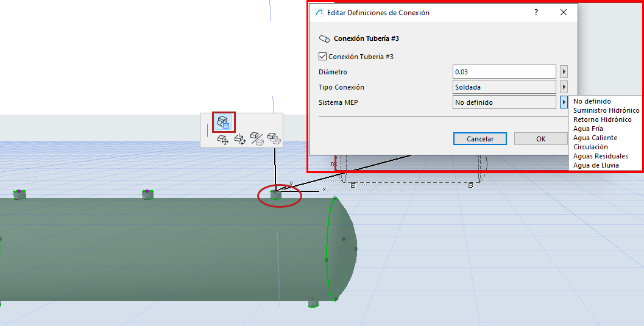Choose Aguas Residuales from the list
Viewport: 644px width, 326px height.
point(601,156)
